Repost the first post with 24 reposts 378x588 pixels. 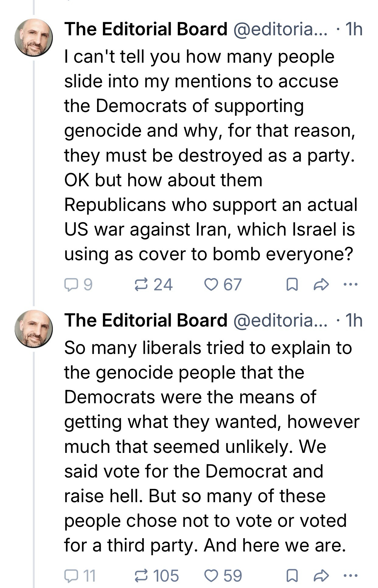point(142,285)
